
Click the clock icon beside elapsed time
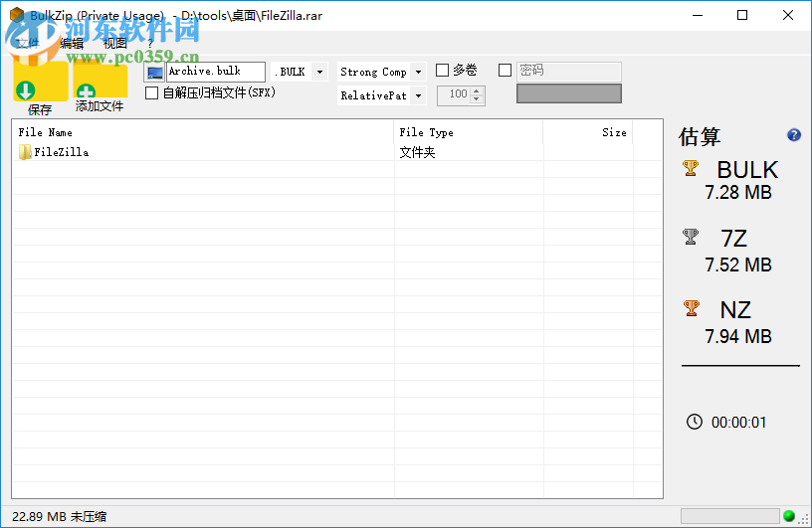pos(694,422)
